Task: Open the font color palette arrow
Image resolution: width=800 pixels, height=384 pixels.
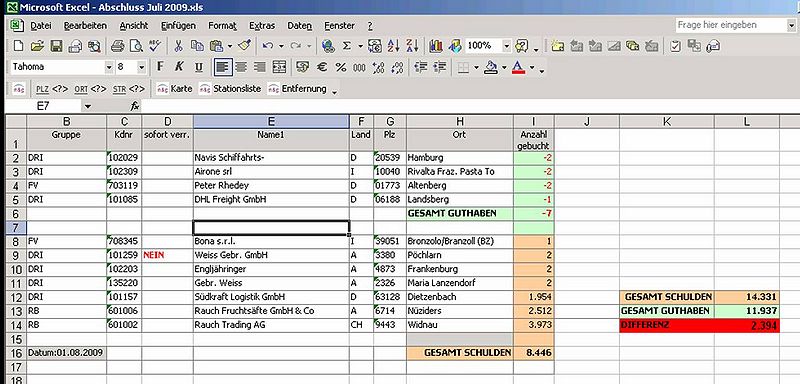Action: [532, 67]
